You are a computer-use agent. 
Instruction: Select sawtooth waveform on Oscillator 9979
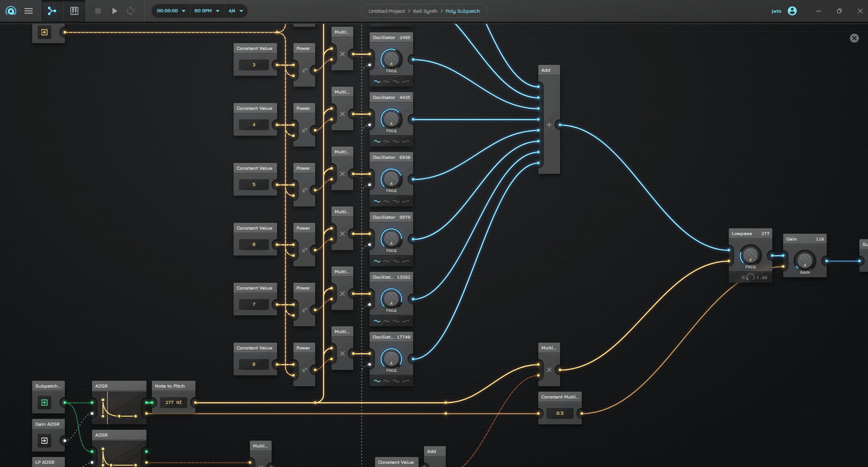pyautogui.click(x=405, y=261)
